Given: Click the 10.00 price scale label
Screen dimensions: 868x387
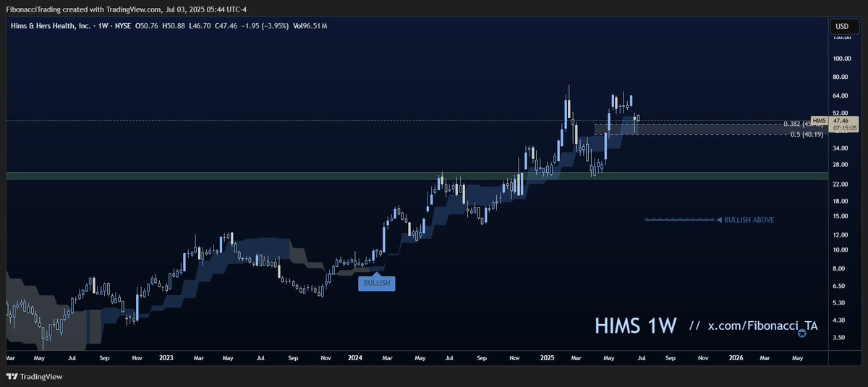Looking at the screenshot, I should (x=842, y=250).
